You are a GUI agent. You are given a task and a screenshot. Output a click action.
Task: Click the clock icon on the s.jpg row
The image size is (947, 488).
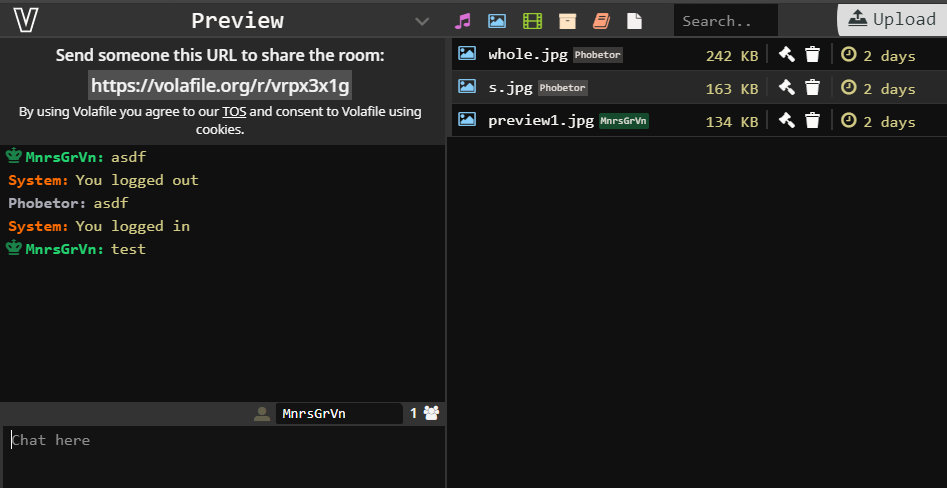tap(849, 88)
